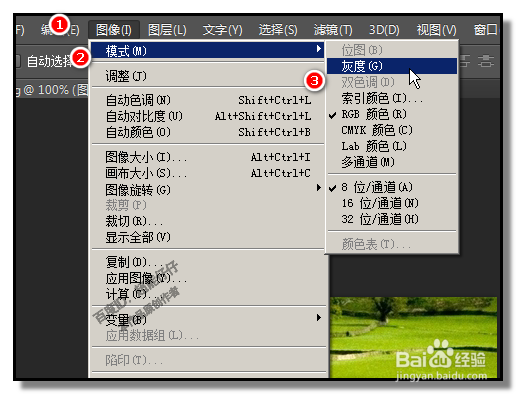Expand the 变量(B) submenu
Screen dimensions: 516x394
click(x=208, y=319)
